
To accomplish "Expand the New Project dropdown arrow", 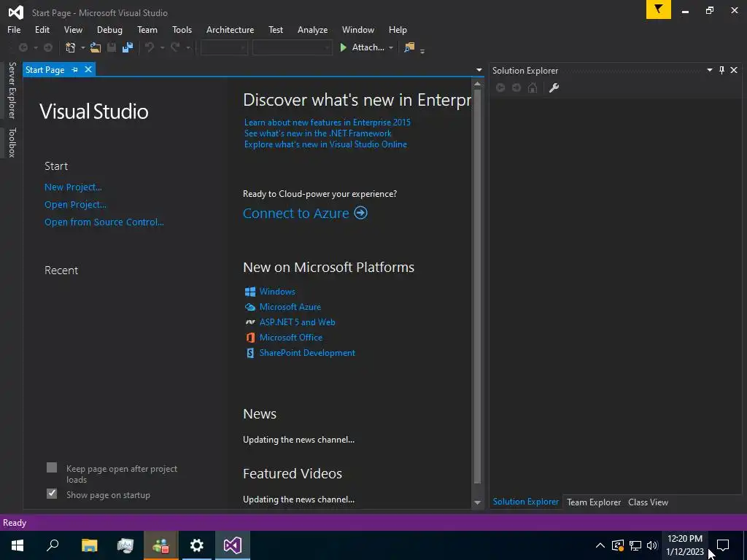I will click(x=83, y=47).
